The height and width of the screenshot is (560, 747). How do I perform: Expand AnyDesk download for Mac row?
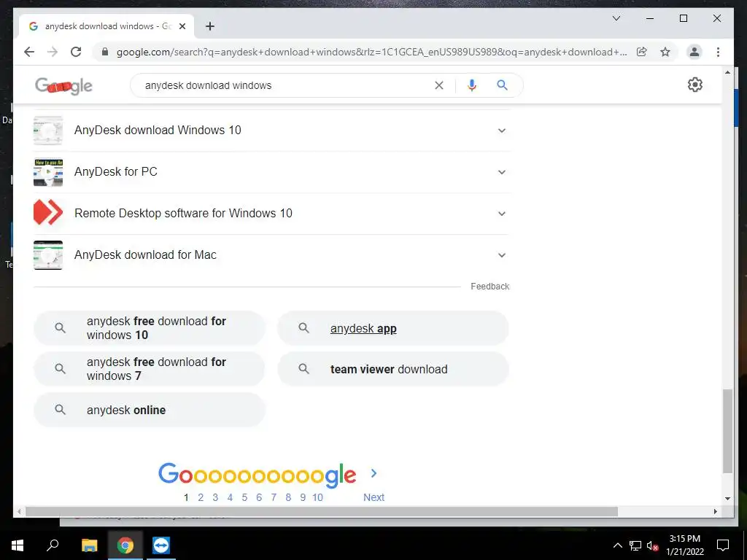[271, 254]
